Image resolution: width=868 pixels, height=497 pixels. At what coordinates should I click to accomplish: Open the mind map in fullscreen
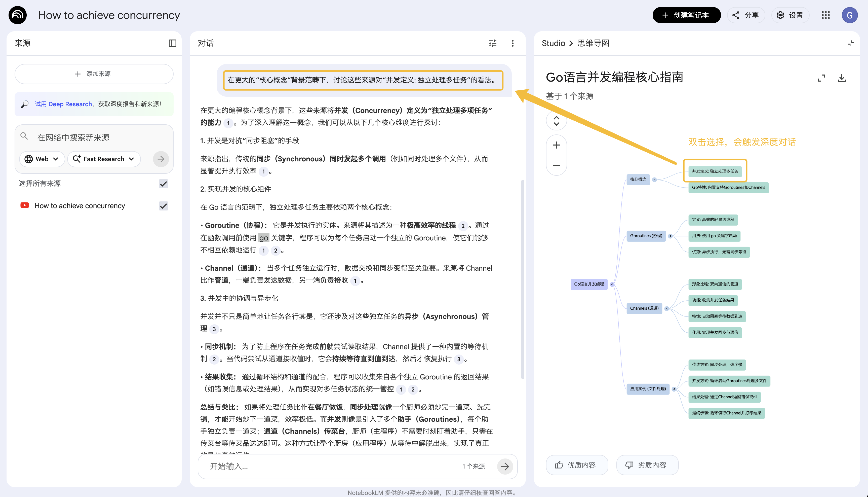pos(822,78)
